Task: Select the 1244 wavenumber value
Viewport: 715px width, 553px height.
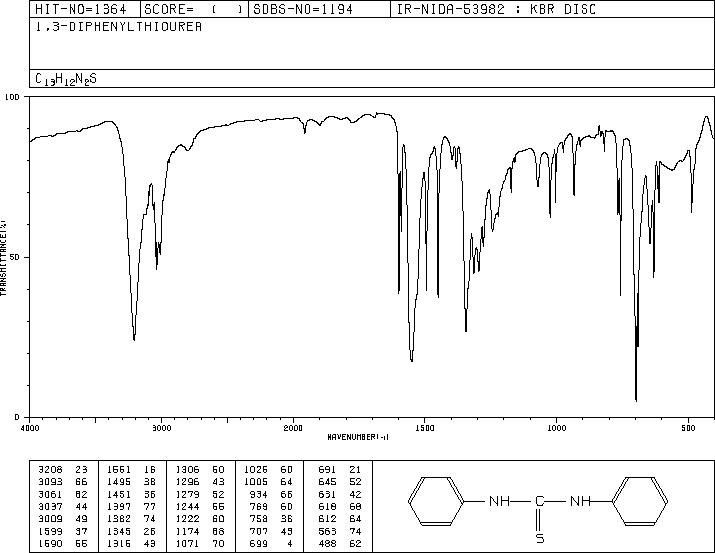Action: tap(187, 506)
